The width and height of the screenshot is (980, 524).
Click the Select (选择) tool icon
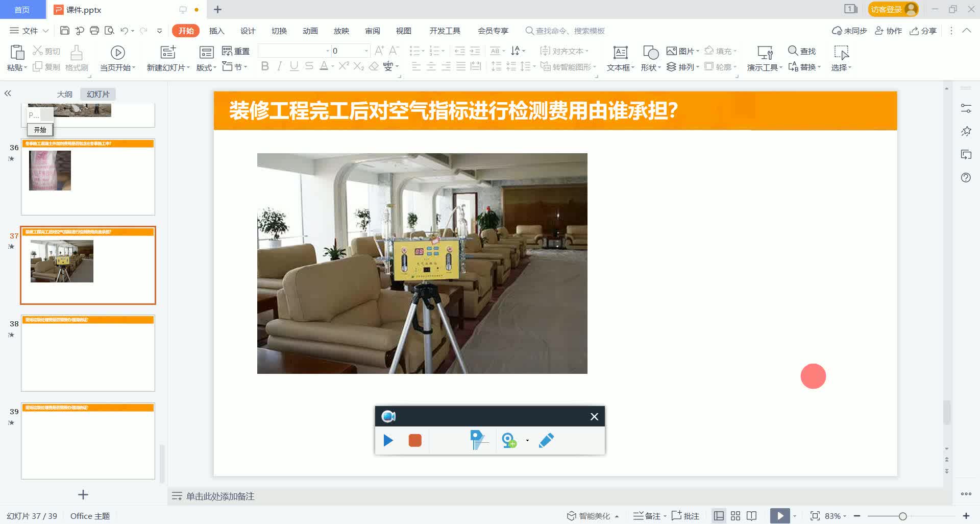point(841,52)
